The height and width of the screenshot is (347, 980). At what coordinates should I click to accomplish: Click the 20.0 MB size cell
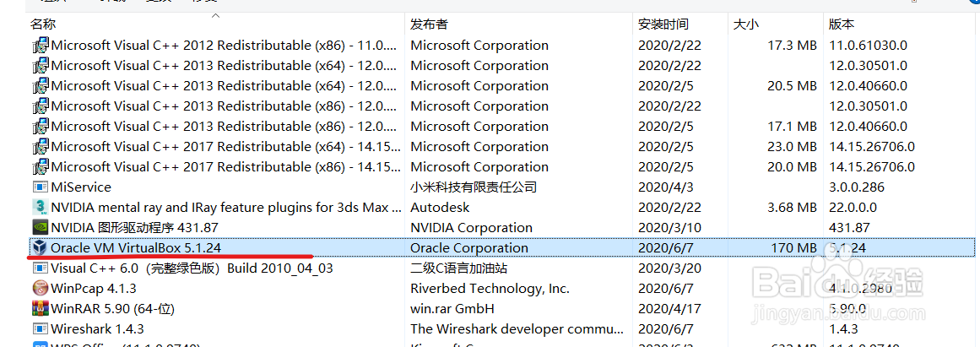click(x=792, y=167)
